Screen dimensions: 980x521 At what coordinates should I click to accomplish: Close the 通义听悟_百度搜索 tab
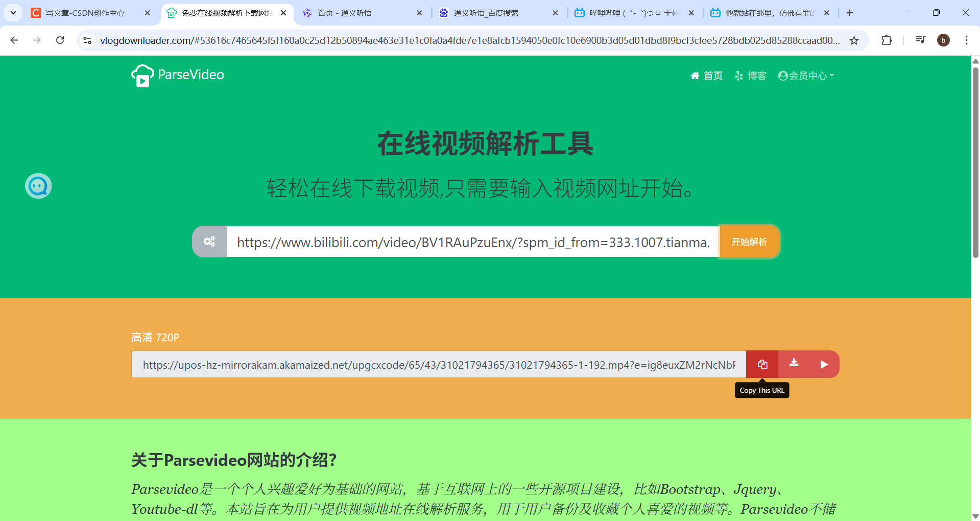(x=555, y=13)
